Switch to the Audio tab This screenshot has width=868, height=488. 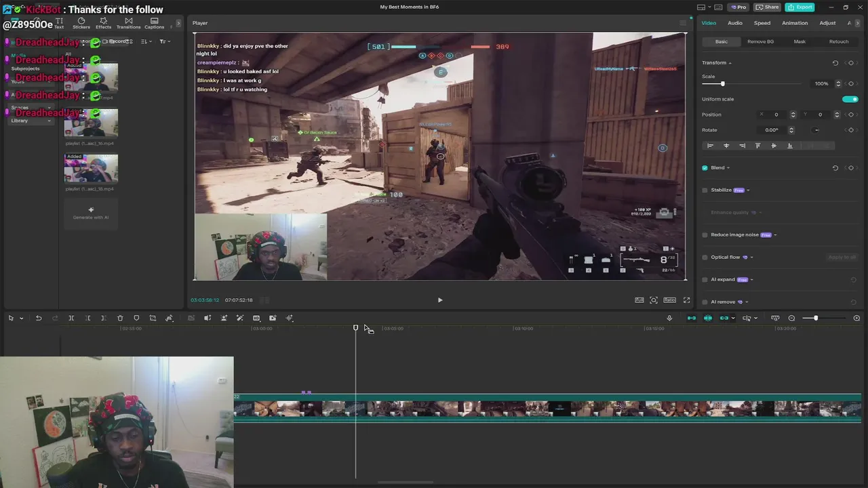tap(735, 23)
